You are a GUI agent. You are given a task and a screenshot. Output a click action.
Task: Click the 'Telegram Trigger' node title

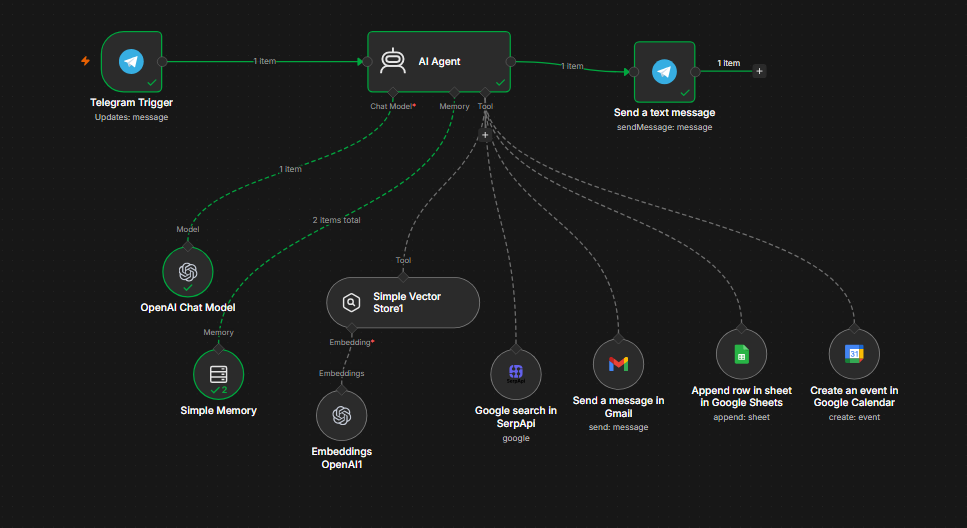[131, 102]
